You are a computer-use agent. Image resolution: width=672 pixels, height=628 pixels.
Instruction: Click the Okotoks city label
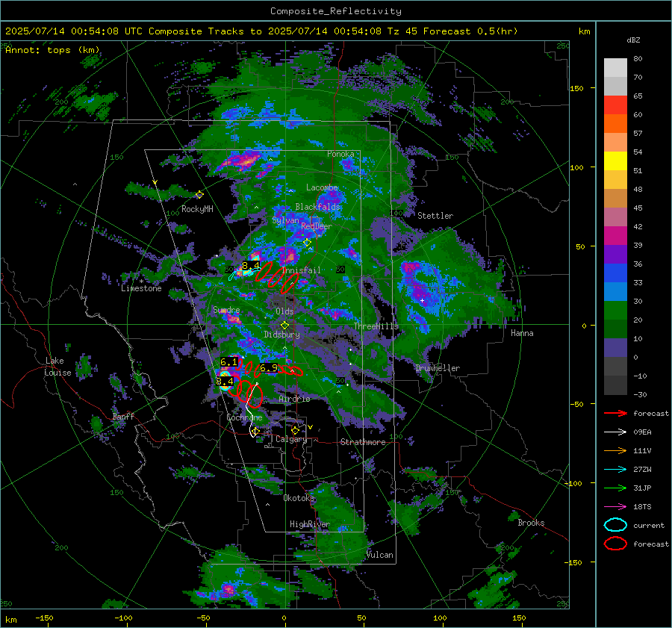tap(299, 498)
